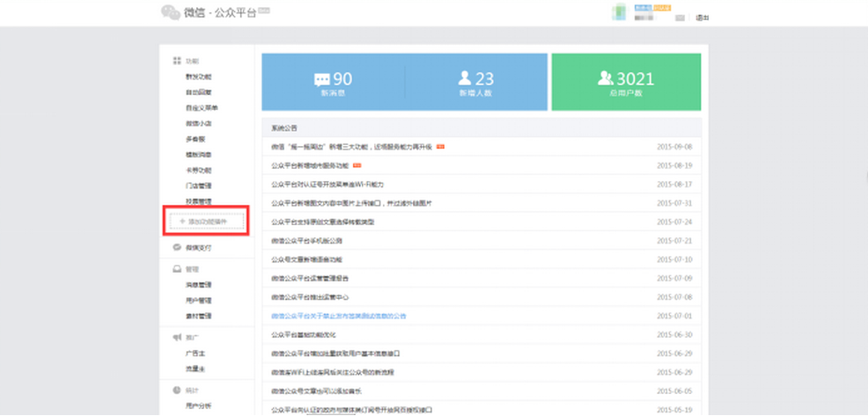Open 素材管理 in the sidebar
868x416 pixels.
pos(198,316)
